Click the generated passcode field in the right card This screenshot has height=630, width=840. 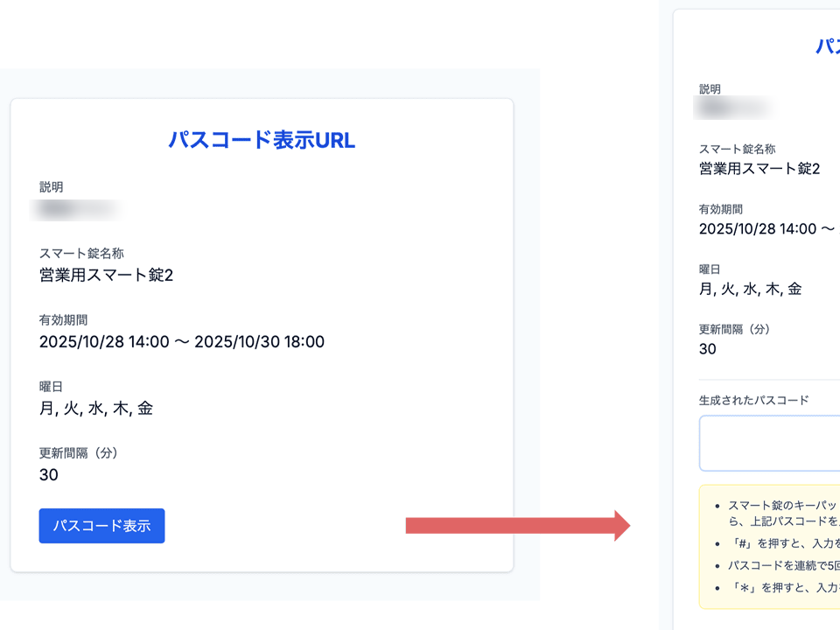(x=770, y=444)
